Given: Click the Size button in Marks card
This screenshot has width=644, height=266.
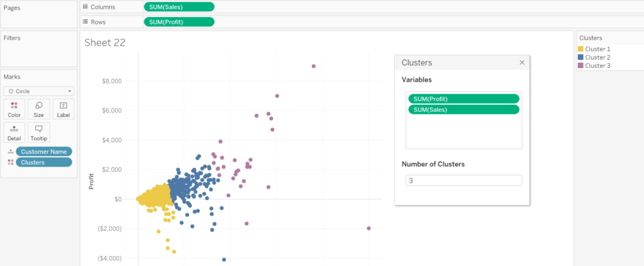Looking at the screenshot, I should pos(39,109).
